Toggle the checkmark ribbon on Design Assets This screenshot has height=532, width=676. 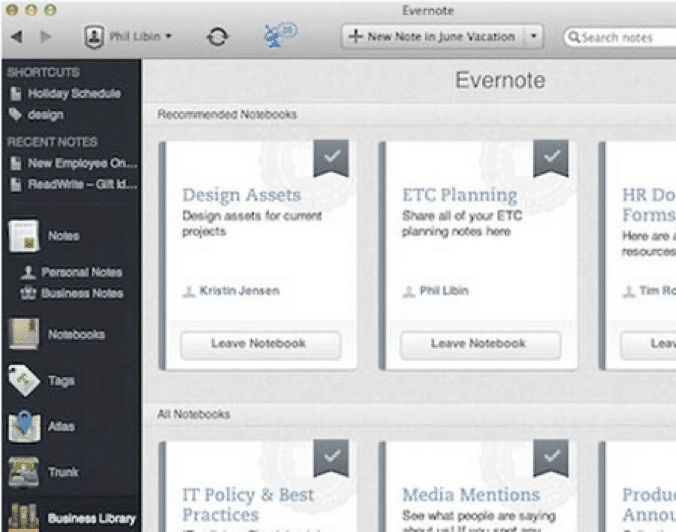pos(331,157)
